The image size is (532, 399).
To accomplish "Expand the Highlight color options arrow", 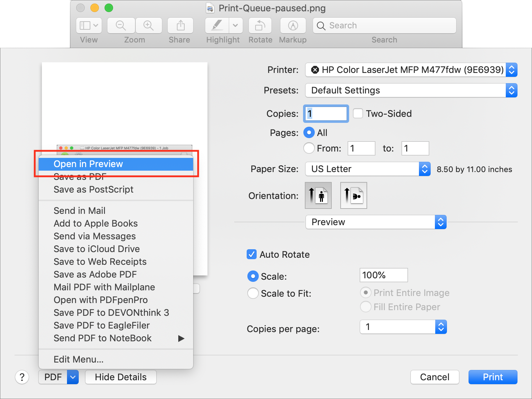I will (236, 25).
